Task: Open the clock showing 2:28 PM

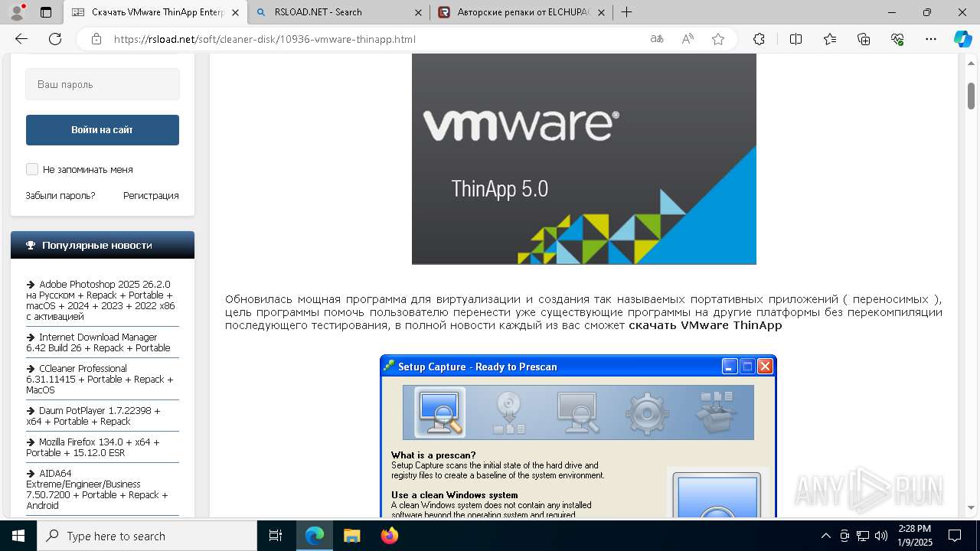Action: (x=914, y=536)
